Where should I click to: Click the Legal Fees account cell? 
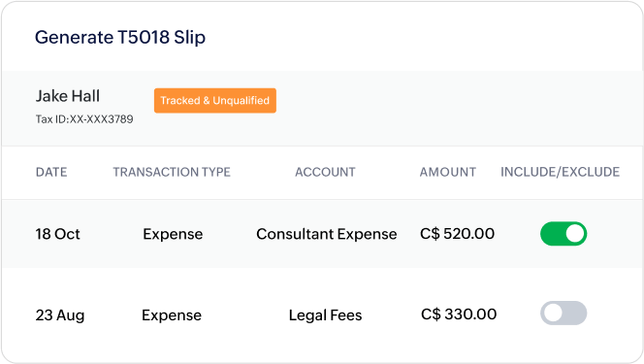325,315
